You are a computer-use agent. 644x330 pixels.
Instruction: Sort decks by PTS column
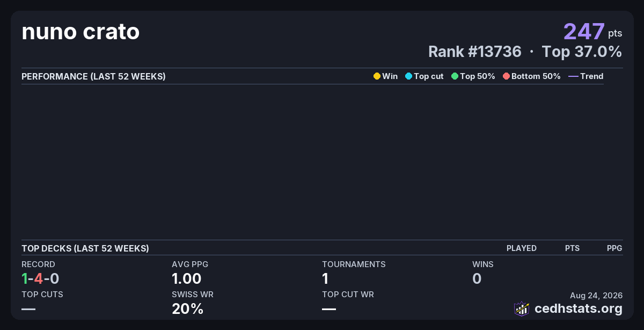point(572,248)
